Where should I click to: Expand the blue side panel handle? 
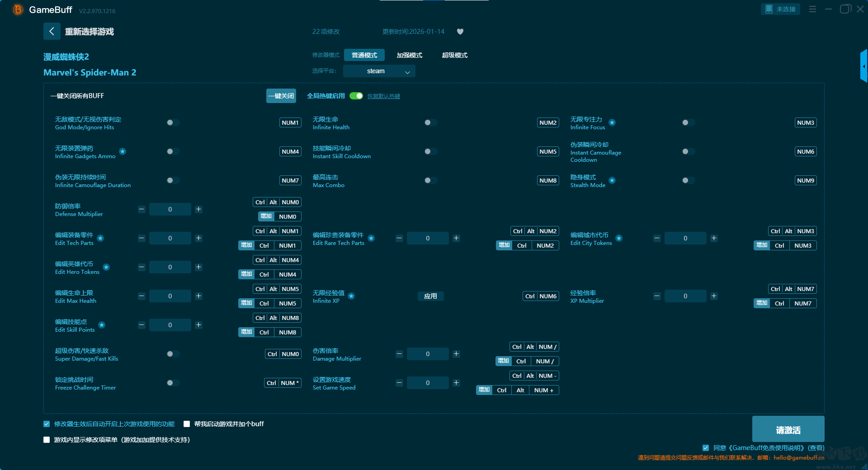[x=863, y=66]
